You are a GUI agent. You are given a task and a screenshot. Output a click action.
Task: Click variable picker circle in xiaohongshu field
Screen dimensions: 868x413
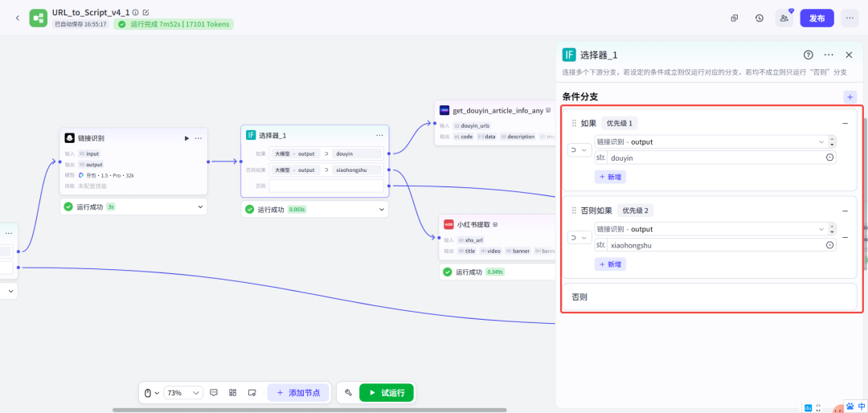tap(829, 245)
